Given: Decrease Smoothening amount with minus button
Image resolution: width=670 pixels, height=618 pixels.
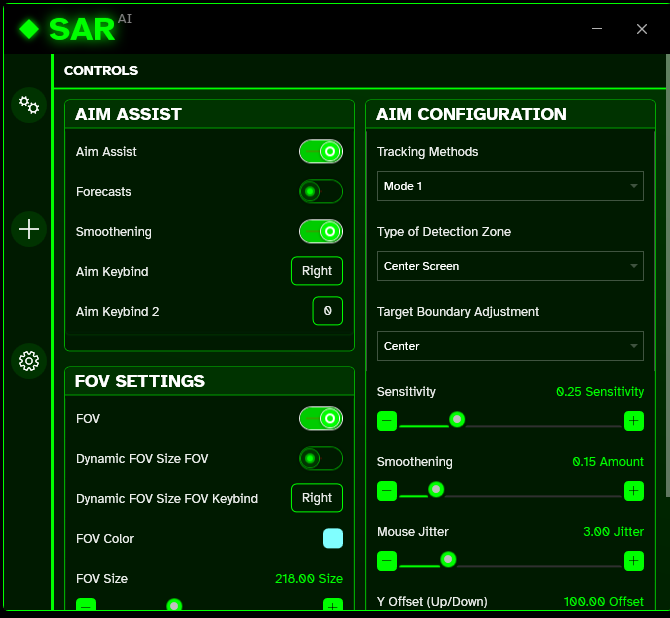Looking at the screenshot, I should pos(387,491).
